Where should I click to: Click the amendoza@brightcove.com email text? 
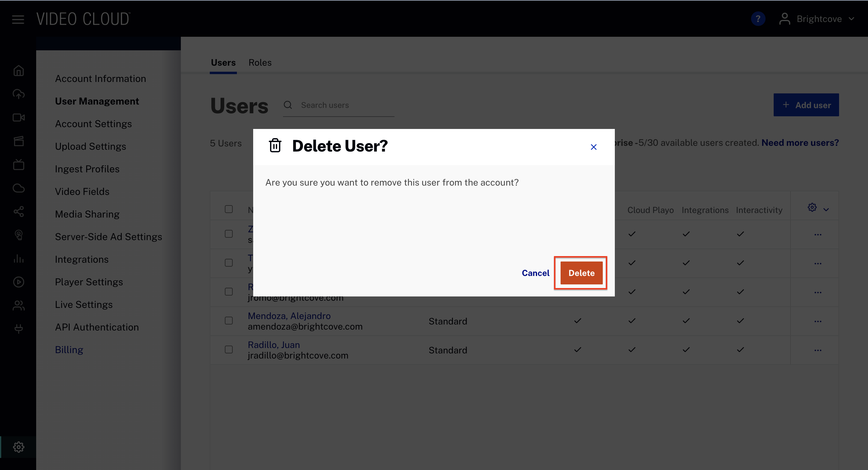pyautogui.click(x=305, y=327)
